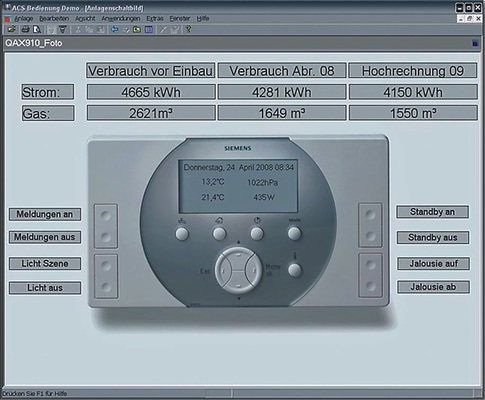485x400 pixels.
Task: Switch Standby aus
Action: (433, 238)
